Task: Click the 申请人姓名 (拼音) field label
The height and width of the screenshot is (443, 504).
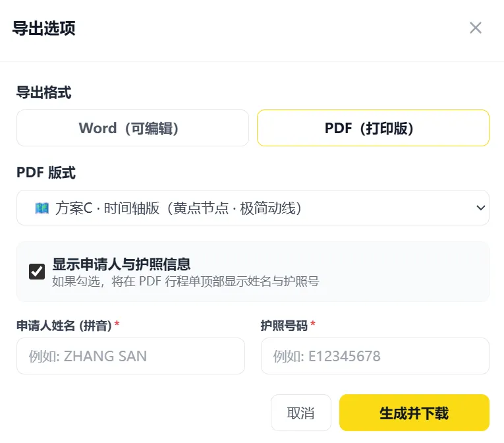Action: pyautogui.click(x=64, y=325)
